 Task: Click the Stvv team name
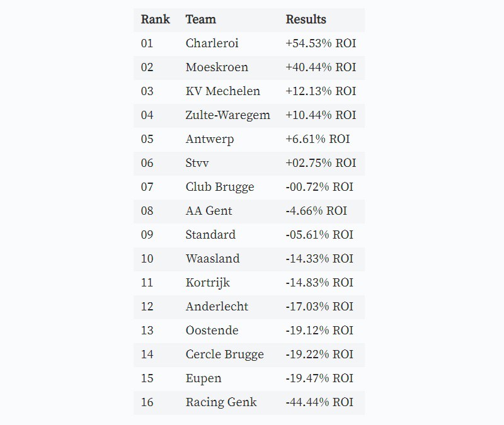point(197,163)
